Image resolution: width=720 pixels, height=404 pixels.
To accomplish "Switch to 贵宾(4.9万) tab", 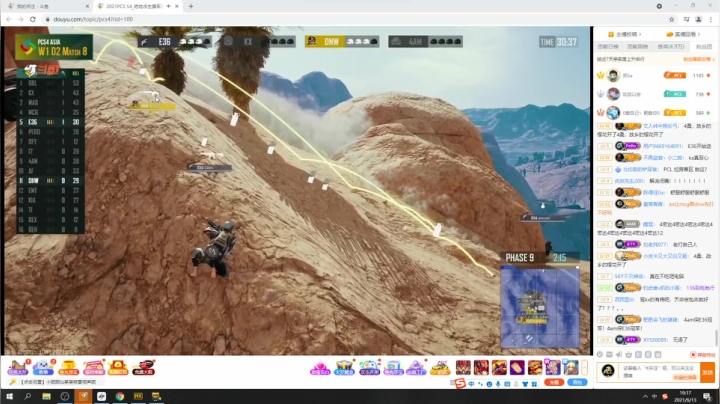I will (x=670, y=46).
